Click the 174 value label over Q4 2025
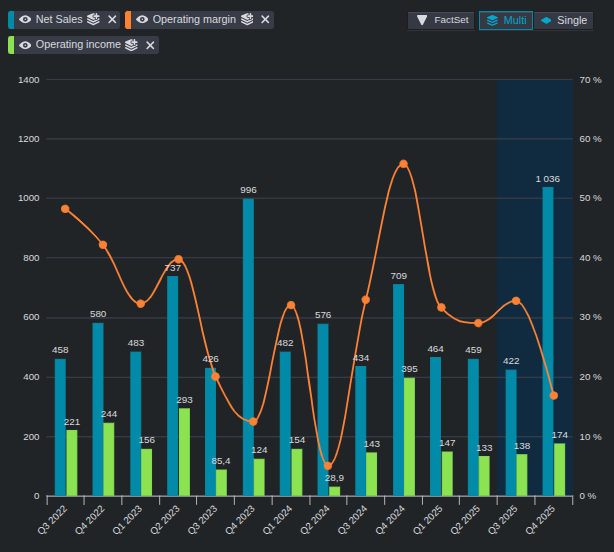The height and width of the screenshot is (552, 614). [560, 435]
